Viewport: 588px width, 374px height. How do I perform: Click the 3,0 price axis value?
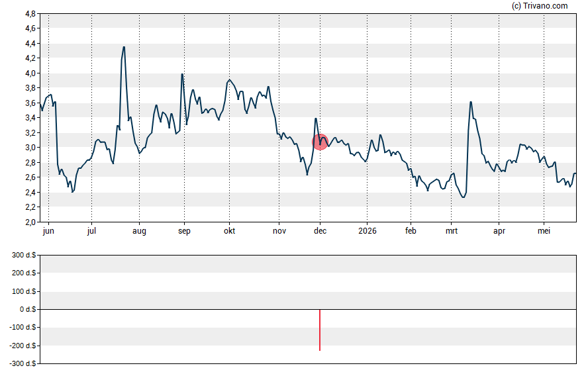point(30,148)
